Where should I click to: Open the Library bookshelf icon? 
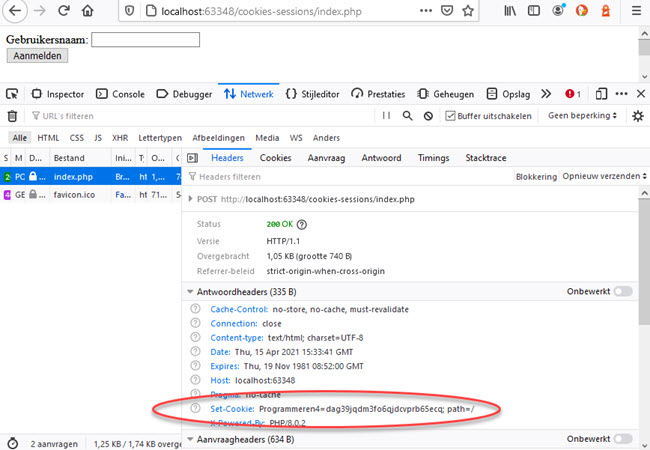coord(510,11)
